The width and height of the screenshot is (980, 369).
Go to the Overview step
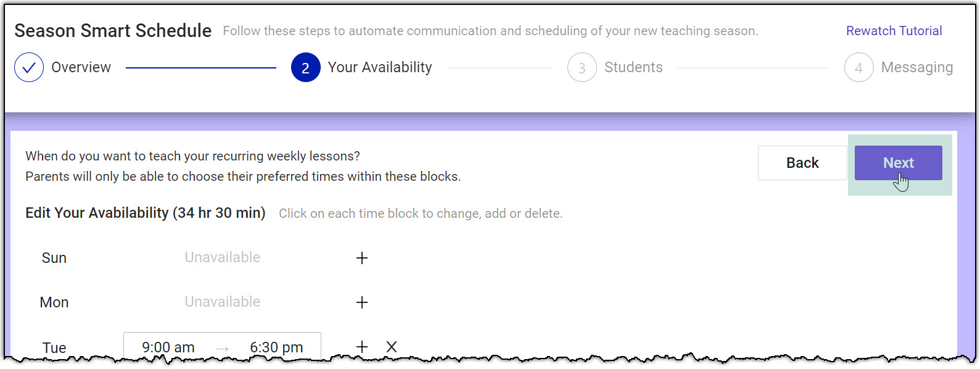pyautogui.click(x=81, y=67)
